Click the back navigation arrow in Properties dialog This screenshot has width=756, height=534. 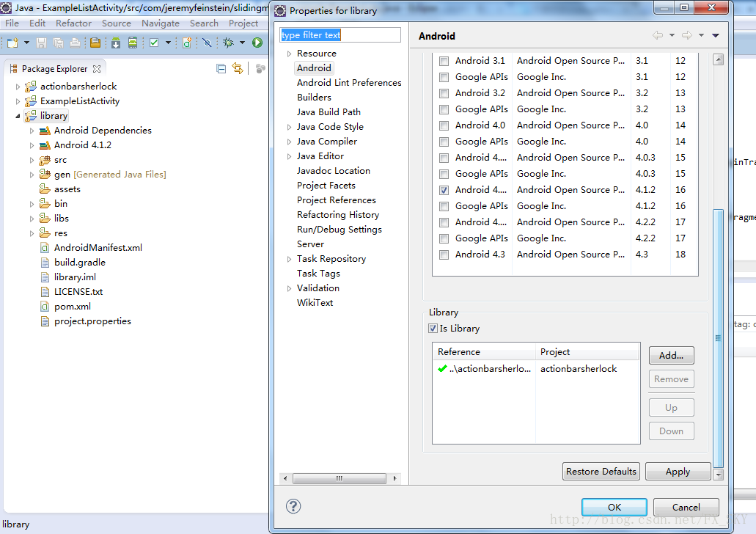pos(658,35)
